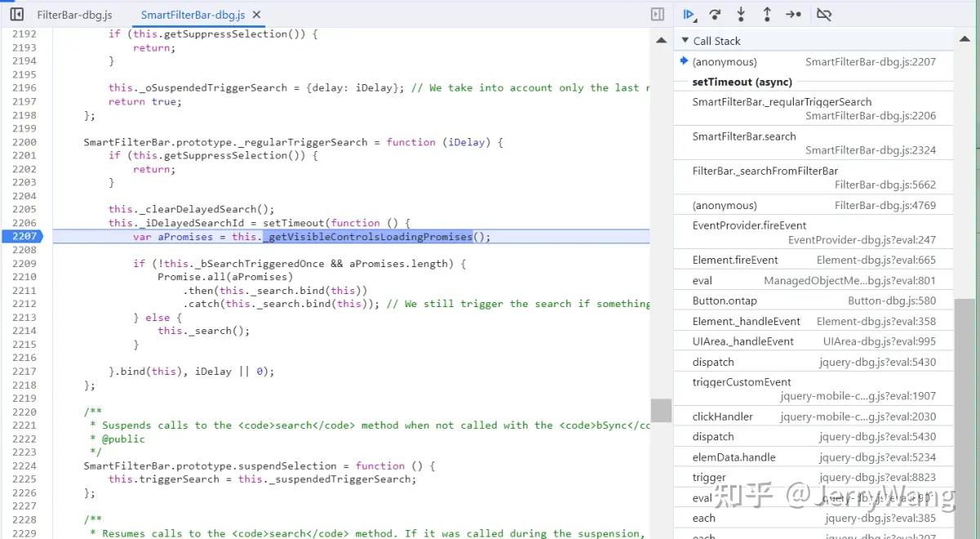This screenshot has width=980, height=539.
Task: Select each jquery-dbg.js:385 stack frame
Action: (x=813, y=518)
